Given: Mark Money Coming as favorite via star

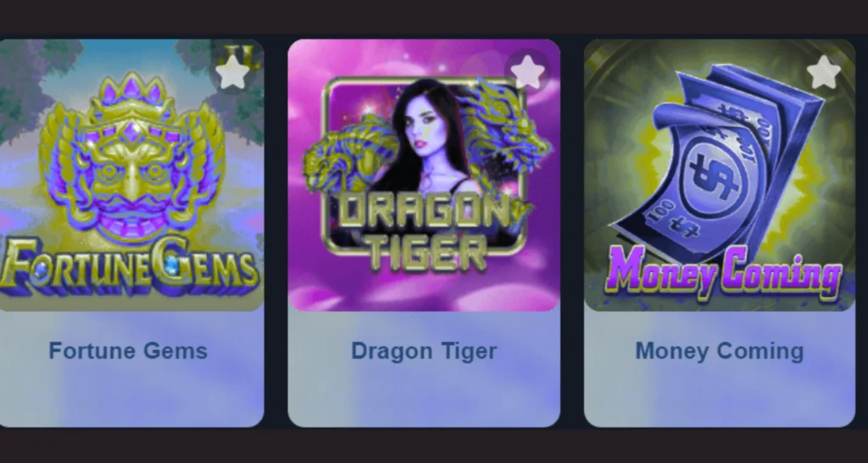Looking at the screenshot, I should [824, 71].
